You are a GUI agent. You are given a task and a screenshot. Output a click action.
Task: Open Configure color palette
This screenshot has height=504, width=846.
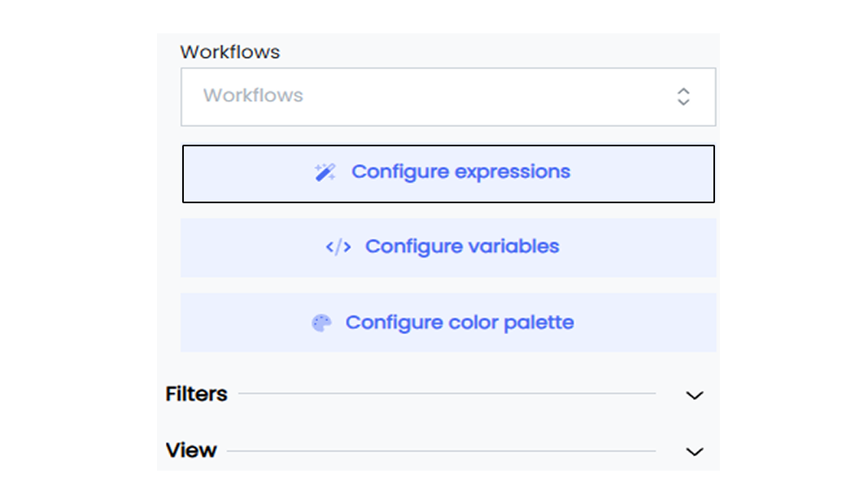click(x=448, y=323)
